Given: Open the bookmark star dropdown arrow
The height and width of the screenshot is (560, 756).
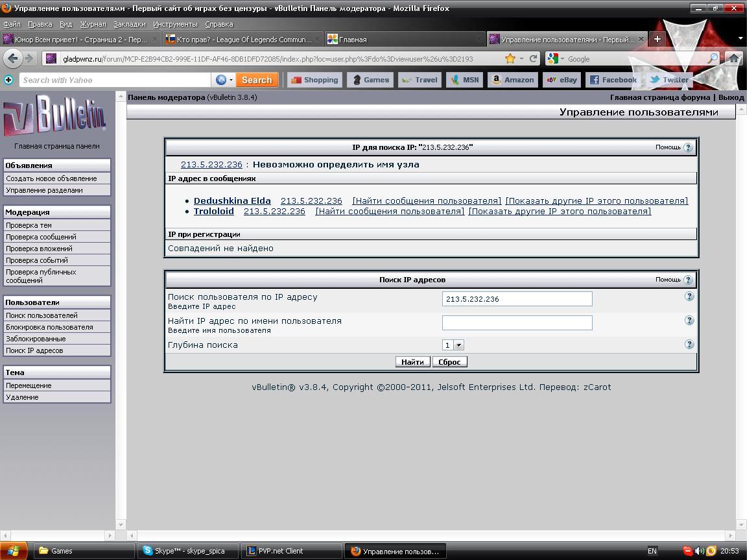Looking at the screenshot, I should [x=521, y=58].
